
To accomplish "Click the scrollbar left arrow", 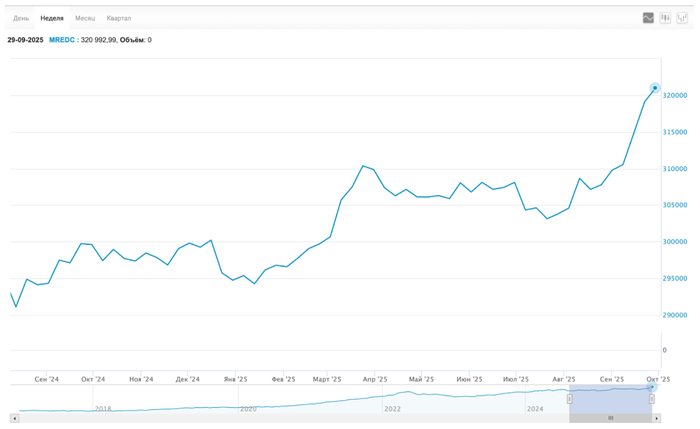I will 15,418.
